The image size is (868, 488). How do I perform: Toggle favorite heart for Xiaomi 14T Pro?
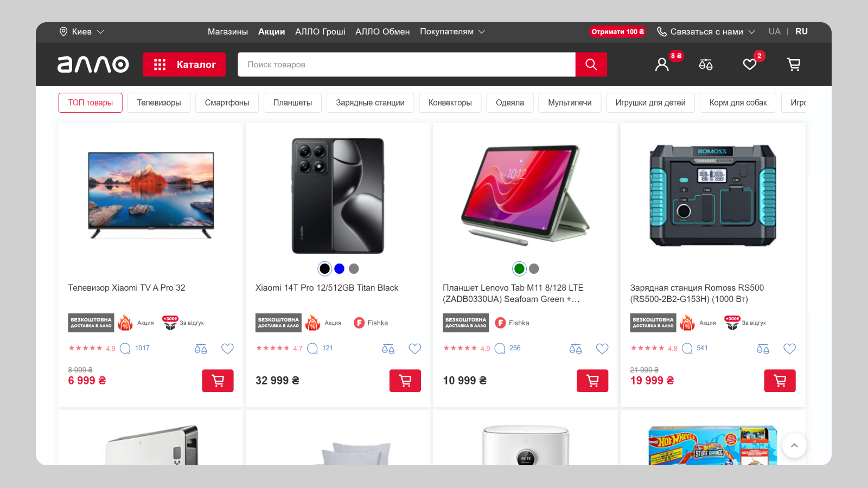pos(415,349)
